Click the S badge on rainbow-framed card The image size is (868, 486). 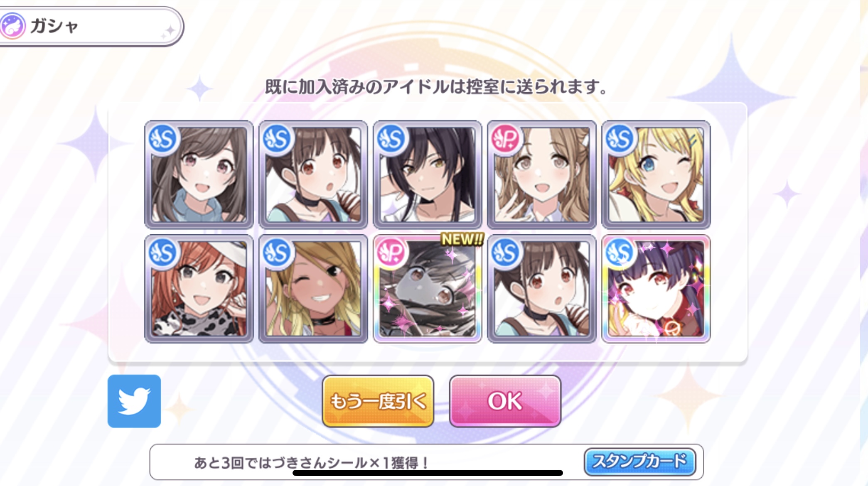click(620, 253)
